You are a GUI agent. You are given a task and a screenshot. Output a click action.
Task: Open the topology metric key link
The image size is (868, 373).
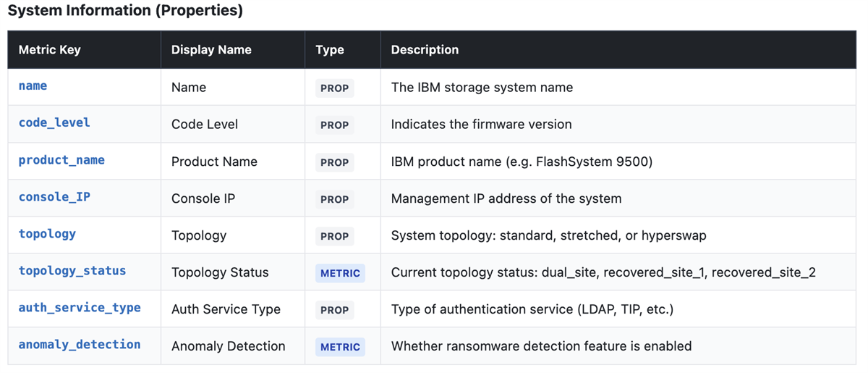pyautogui.click(x=47, y=234)
